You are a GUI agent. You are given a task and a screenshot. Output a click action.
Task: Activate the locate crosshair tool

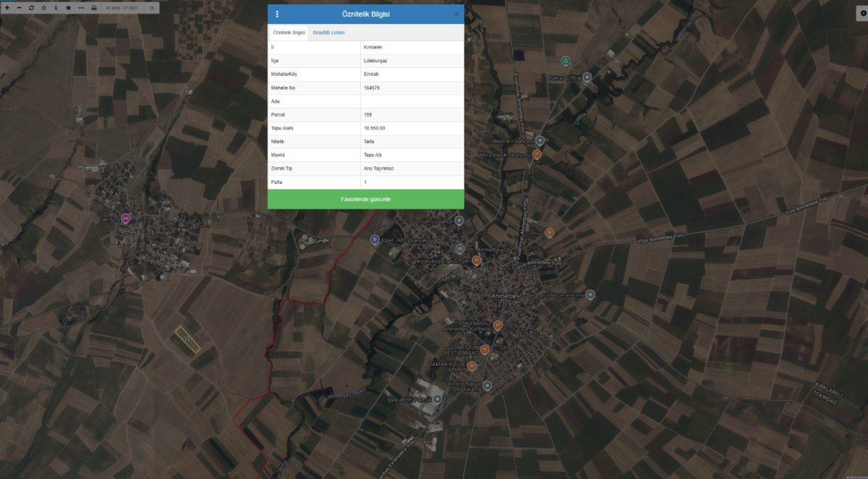[43, 7]
